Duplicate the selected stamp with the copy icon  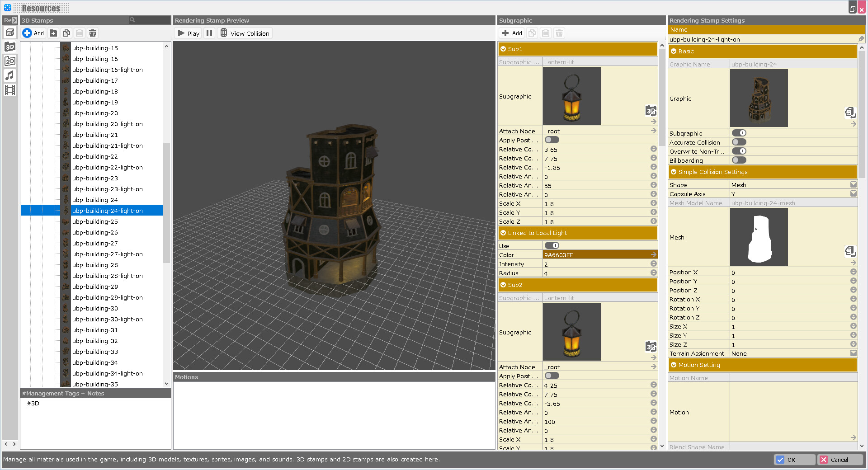click(x=66, y=33)
